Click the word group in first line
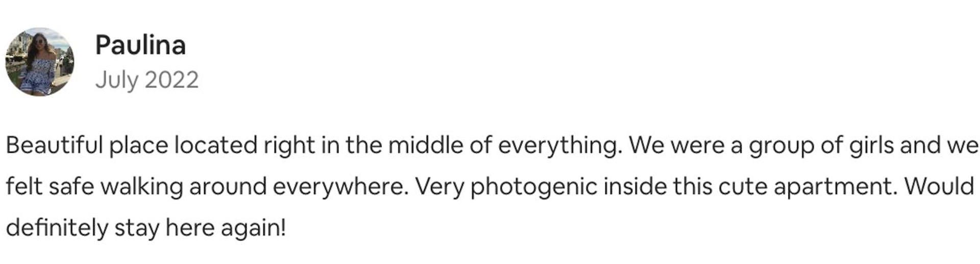 (781, 147)
